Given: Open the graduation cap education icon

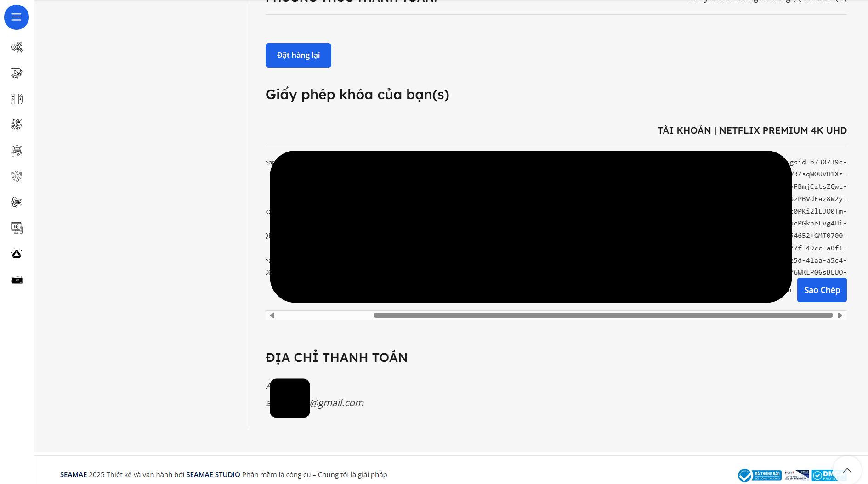Looking at the screenshot, I should 17,151.
